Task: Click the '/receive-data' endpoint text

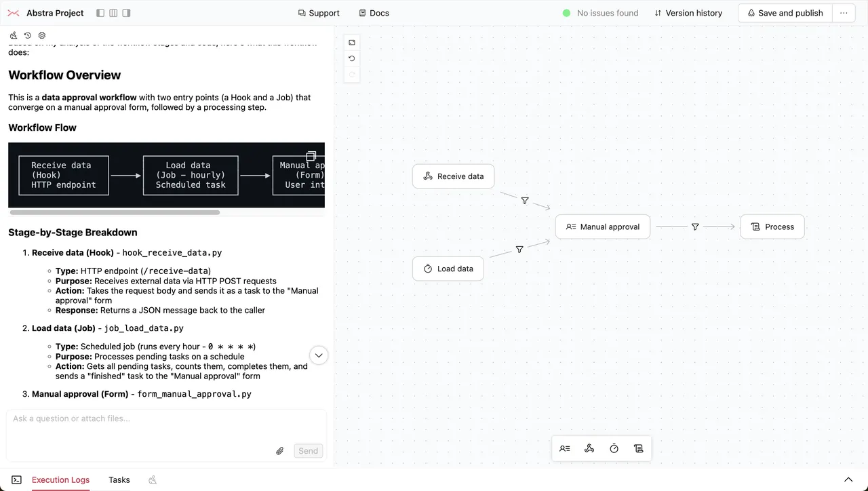Action: point(176,271)
